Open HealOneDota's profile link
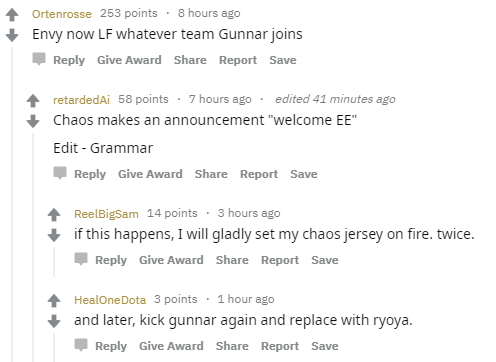This screenshot has width=496, height=362. pyautogui.click(x=110, y=300)
